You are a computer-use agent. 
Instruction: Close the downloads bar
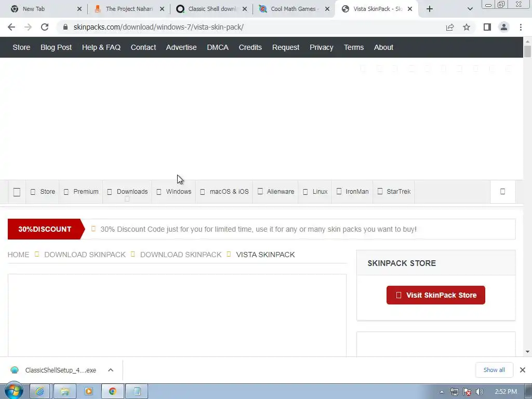pyautogui.click(x=523, y=370)
